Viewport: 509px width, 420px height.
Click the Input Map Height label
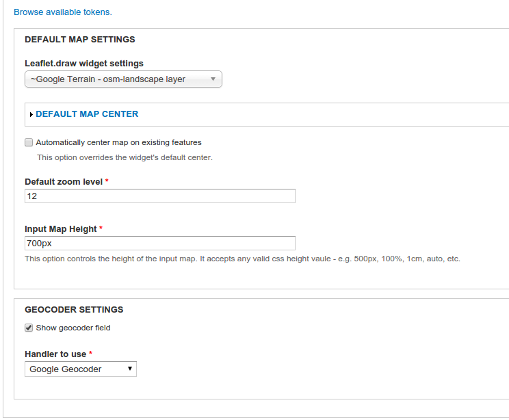[x=61, y=229]
